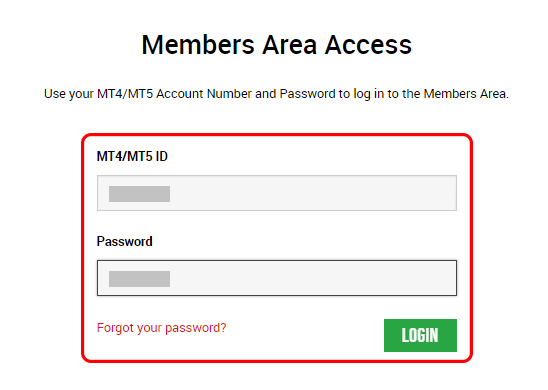Click the word 'Members' in the page heading
Viewport: 548px width, 390px height.
pos(198,45)
